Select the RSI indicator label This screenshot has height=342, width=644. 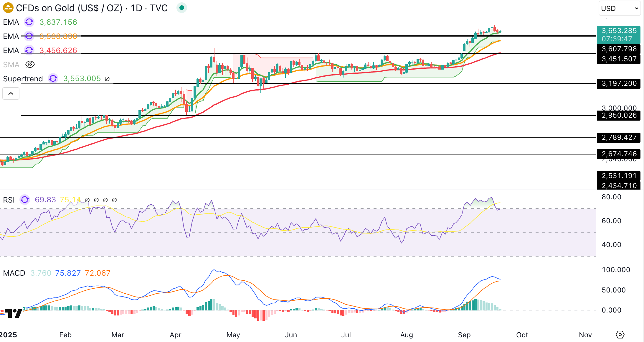click(x=9, y=200)
